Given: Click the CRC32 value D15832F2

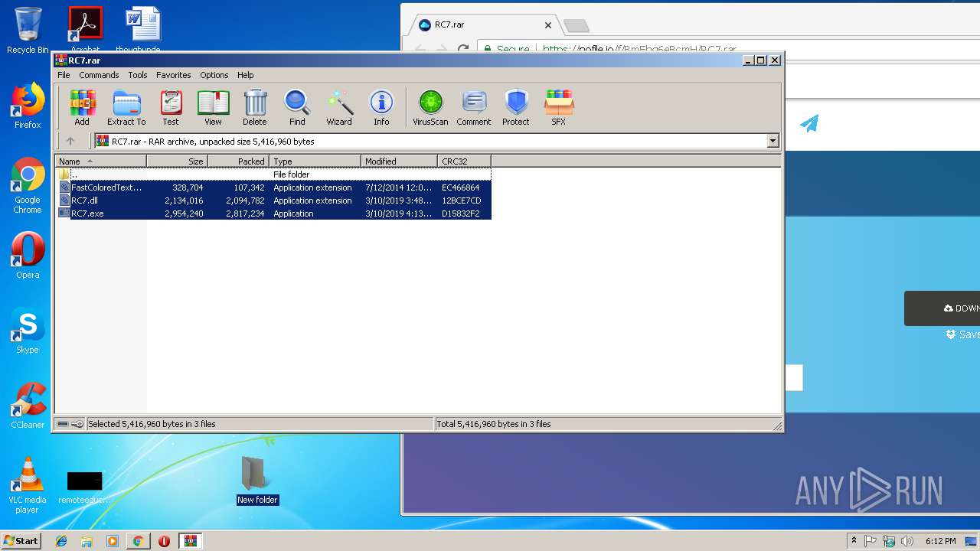Looking at the screenshot, I should [461, 214].
